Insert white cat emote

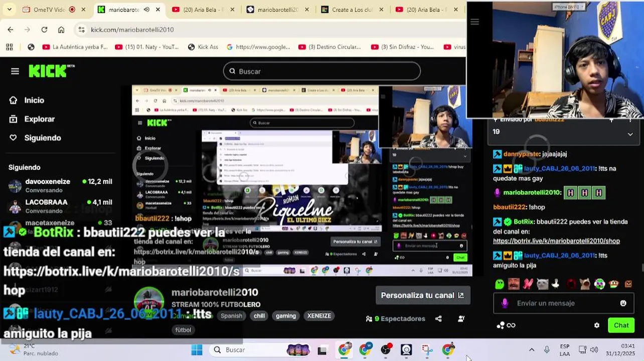coord(542,284)
